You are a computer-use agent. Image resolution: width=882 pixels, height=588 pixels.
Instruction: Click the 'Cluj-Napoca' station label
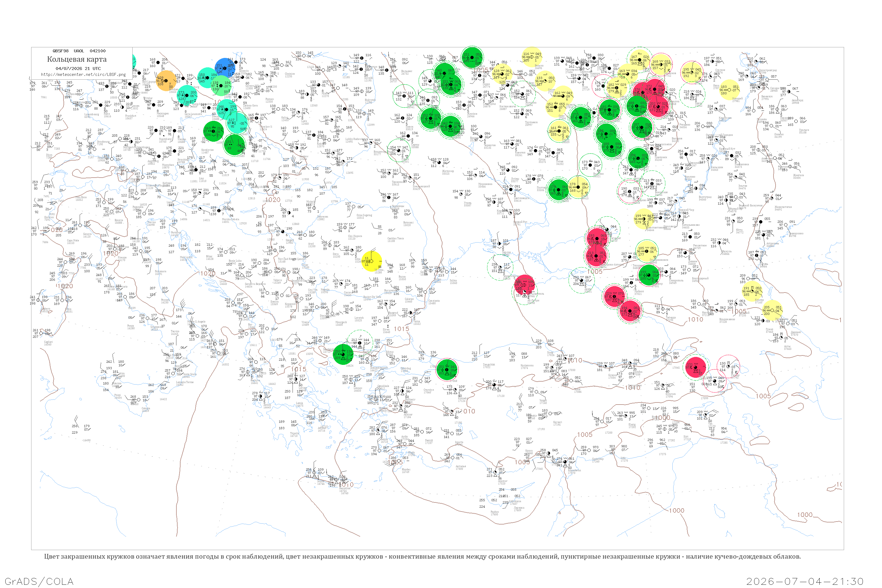point(355,236)
